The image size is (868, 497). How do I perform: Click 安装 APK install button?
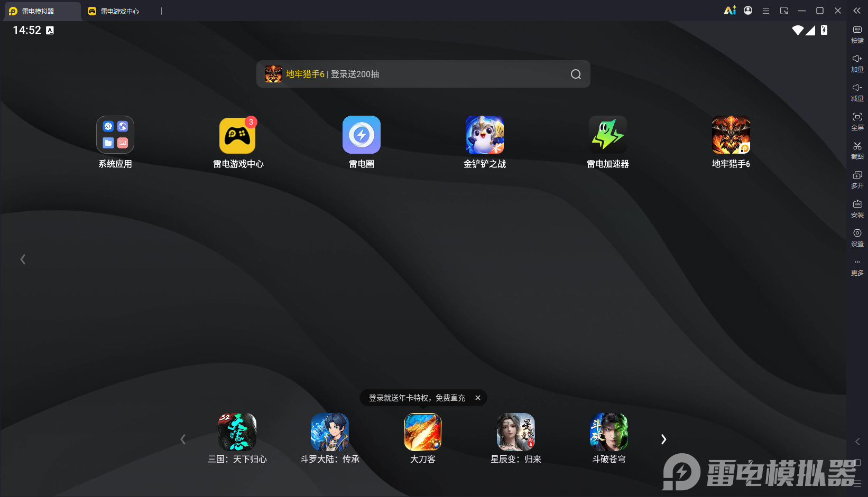point(857,209)
